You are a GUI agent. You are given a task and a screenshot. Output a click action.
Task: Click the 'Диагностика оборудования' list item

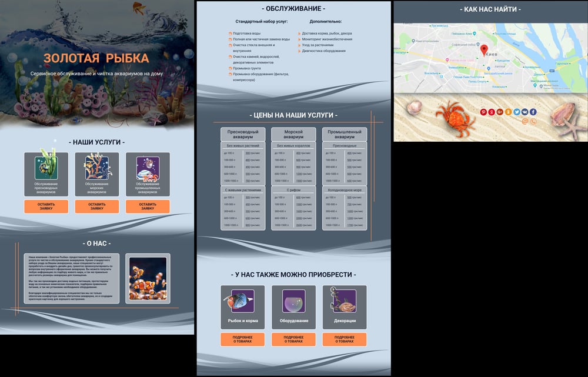[x=323, y=51]
